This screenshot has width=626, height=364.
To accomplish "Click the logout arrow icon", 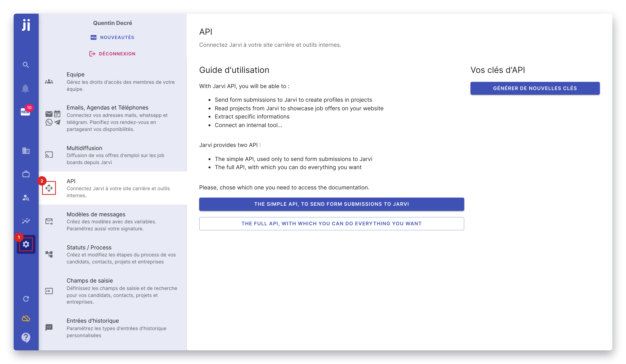I will [92, 54].
